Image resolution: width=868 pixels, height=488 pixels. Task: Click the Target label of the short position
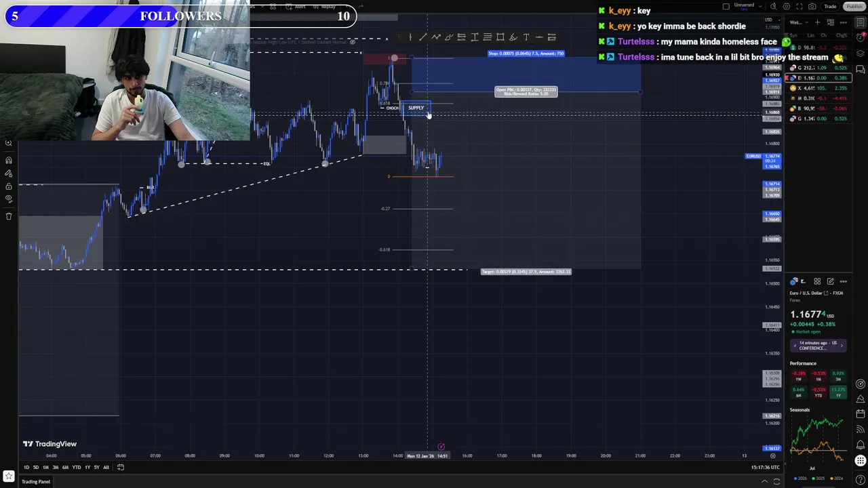pos(526,272)
